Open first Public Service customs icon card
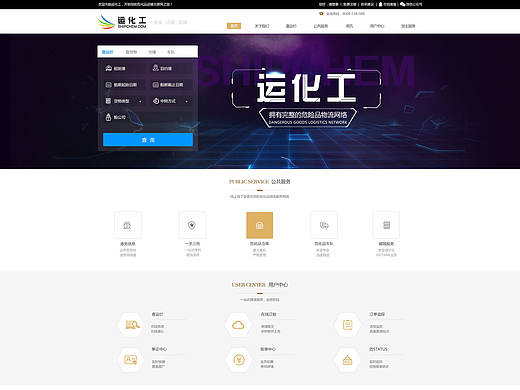 pyautogui.click(x=127, y=225)
